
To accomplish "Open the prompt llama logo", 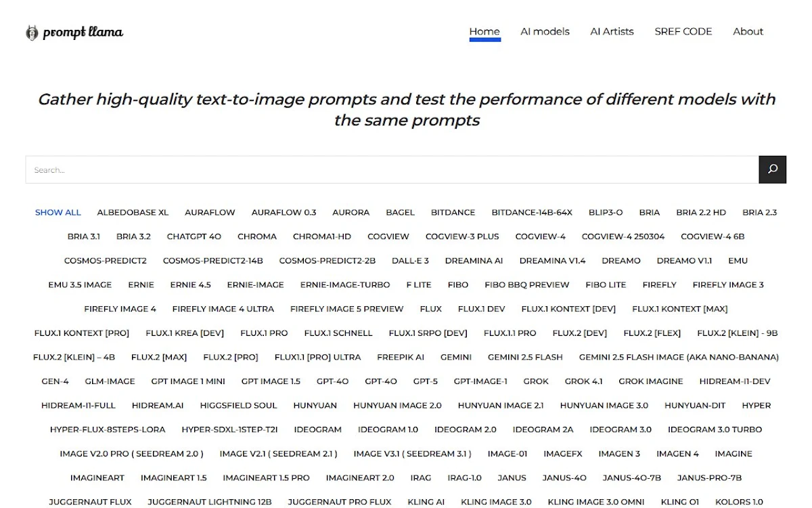I will click(74, 32).
